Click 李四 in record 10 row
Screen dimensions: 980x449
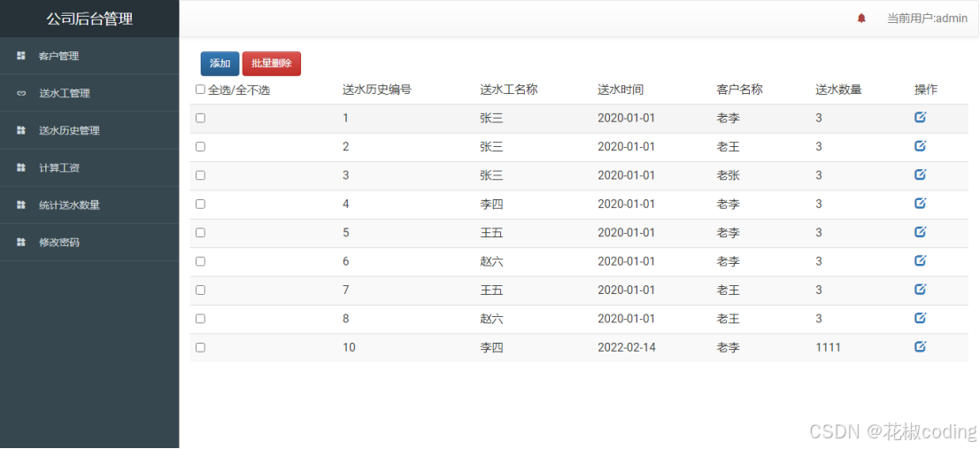click(x=491, y=347)
